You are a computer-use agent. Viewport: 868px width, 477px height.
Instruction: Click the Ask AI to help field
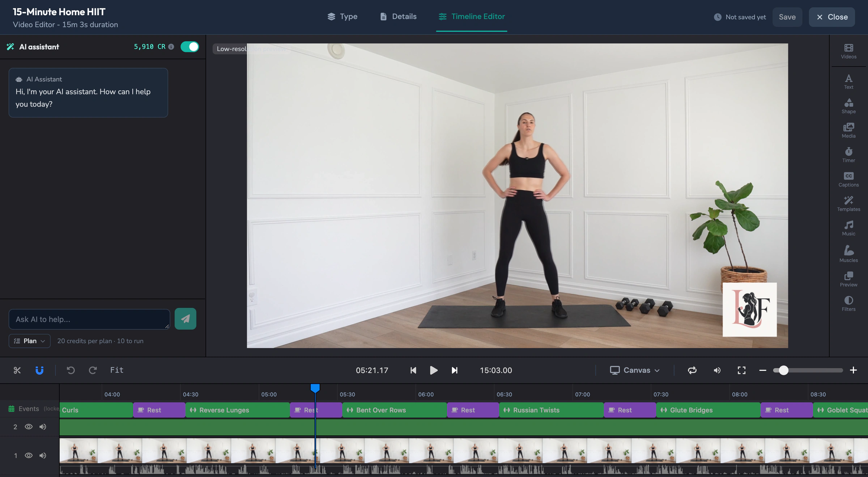coord(89,319)
